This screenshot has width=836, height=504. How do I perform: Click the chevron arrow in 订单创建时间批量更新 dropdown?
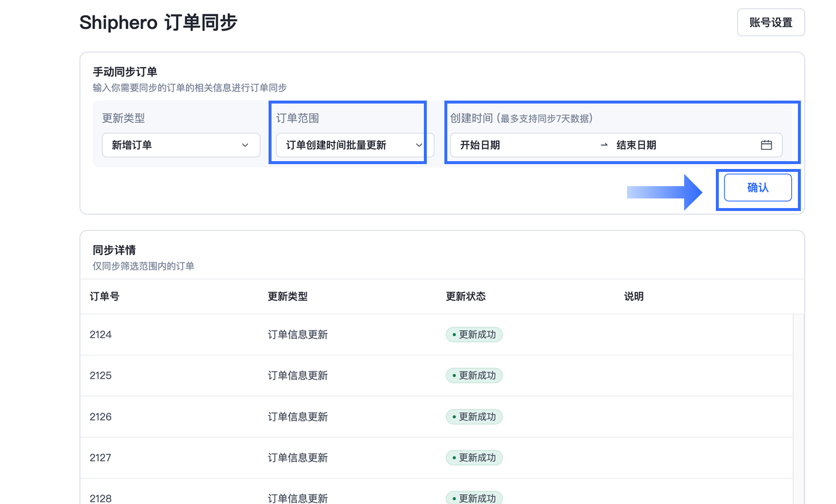click(x=419, y=145)
